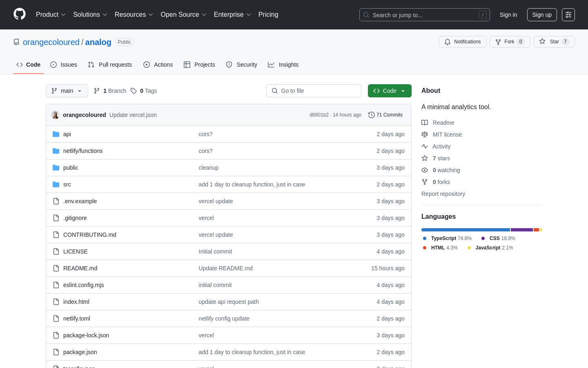
Task: Open the analog repository name link
Action: pyautogui.click(x=98, y=42)
